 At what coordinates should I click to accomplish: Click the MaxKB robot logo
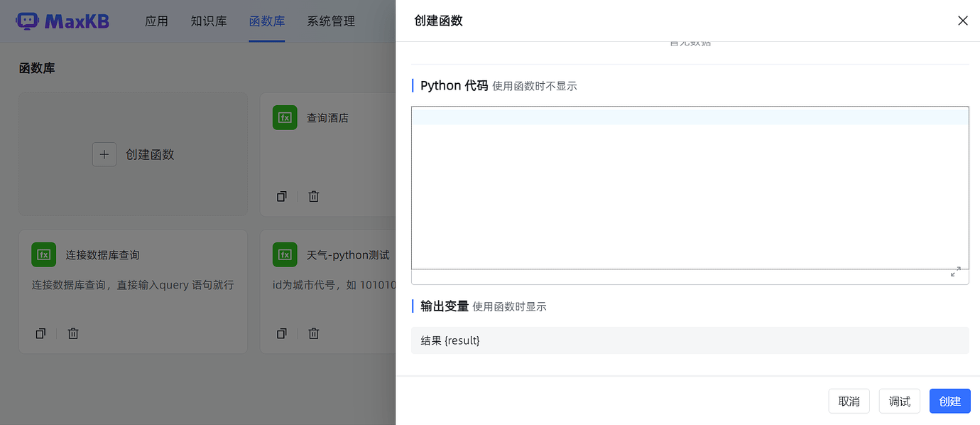27,21
